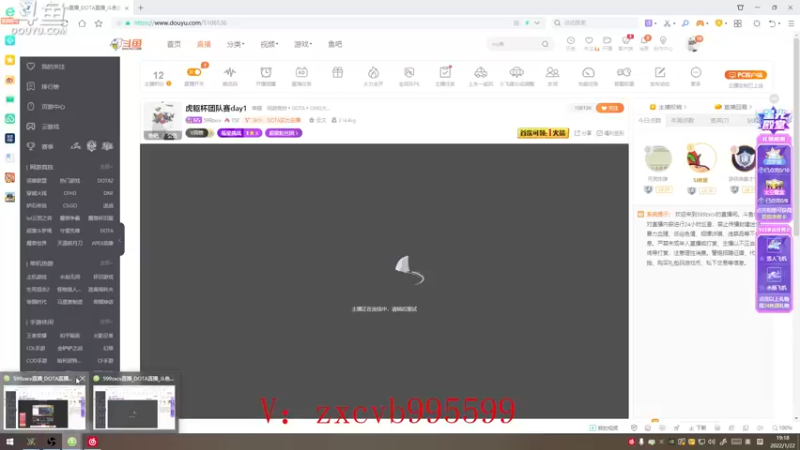
Task: Switch to 今日贡献 ranking tab
Action: pos(649,120)
